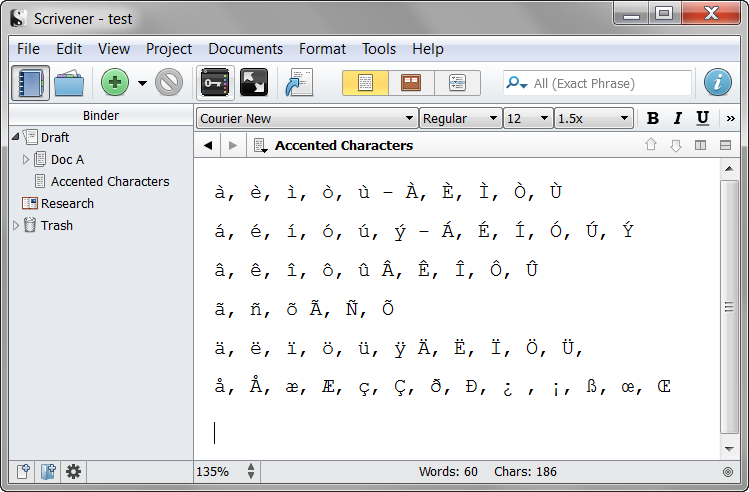Open the Add button dropdown arrow
This screenshot has width=749, height=492.
142,83
